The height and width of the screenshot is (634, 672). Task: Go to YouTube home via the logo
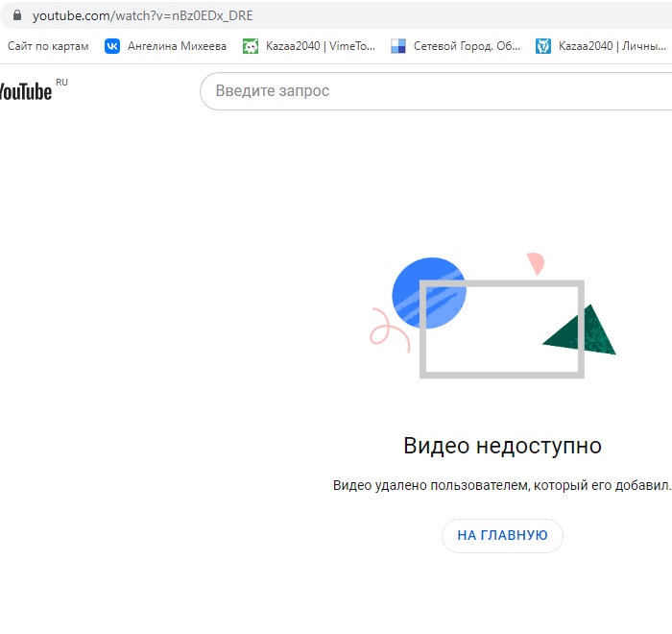26,91
